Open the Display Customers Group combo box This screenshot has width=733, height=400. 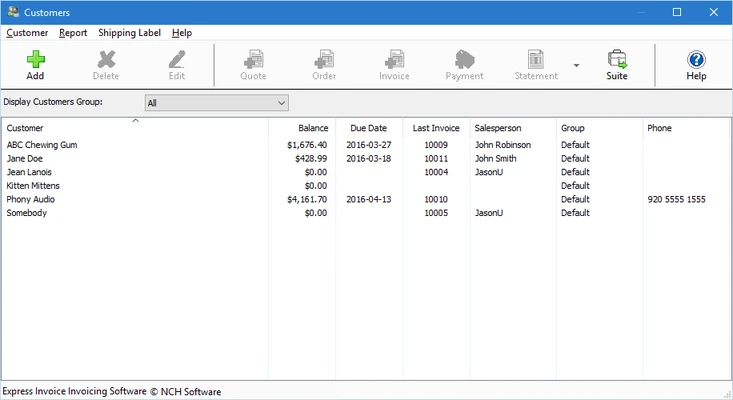(x=216, y=103)
